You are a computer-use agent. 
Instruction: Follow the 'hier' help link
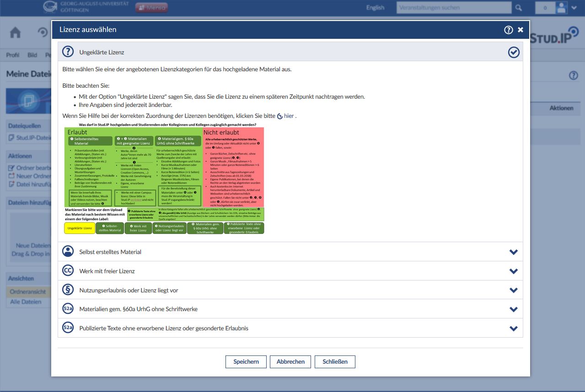tap(288, 116)
